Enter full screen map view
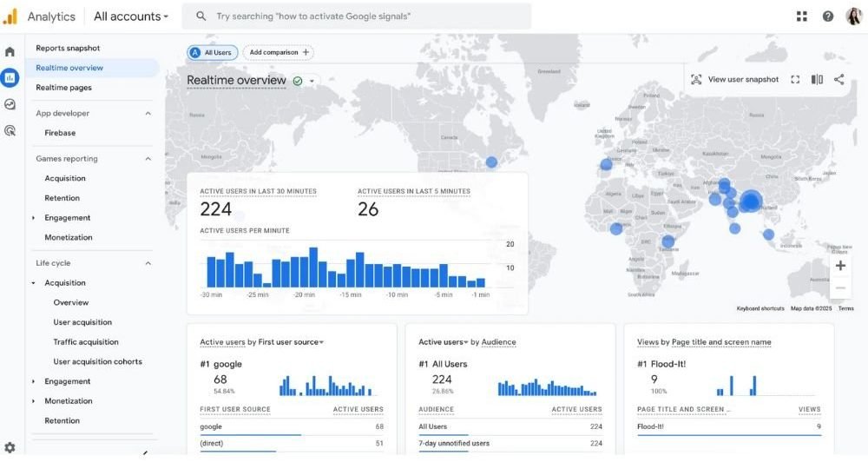The width and height of the screenshot is (868, 462). 795,79
